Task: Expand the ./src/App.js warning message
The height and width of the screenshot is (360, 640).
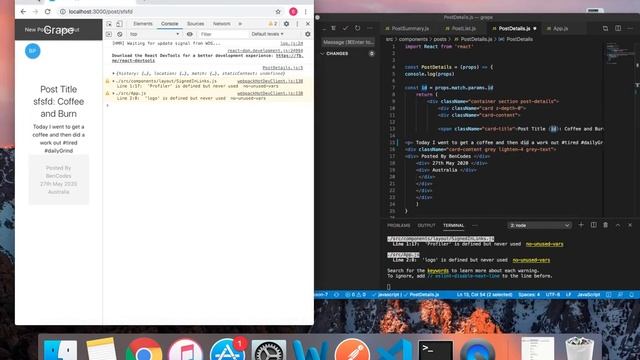Action: pyautogui.click(x=113, y=93)
